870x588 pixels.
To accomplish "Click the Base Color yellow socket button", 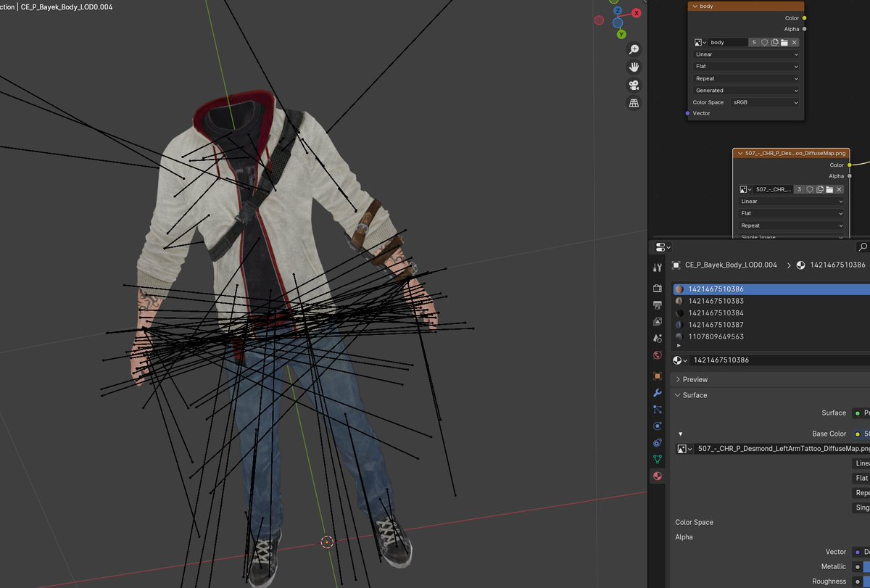I will (858, 434).
